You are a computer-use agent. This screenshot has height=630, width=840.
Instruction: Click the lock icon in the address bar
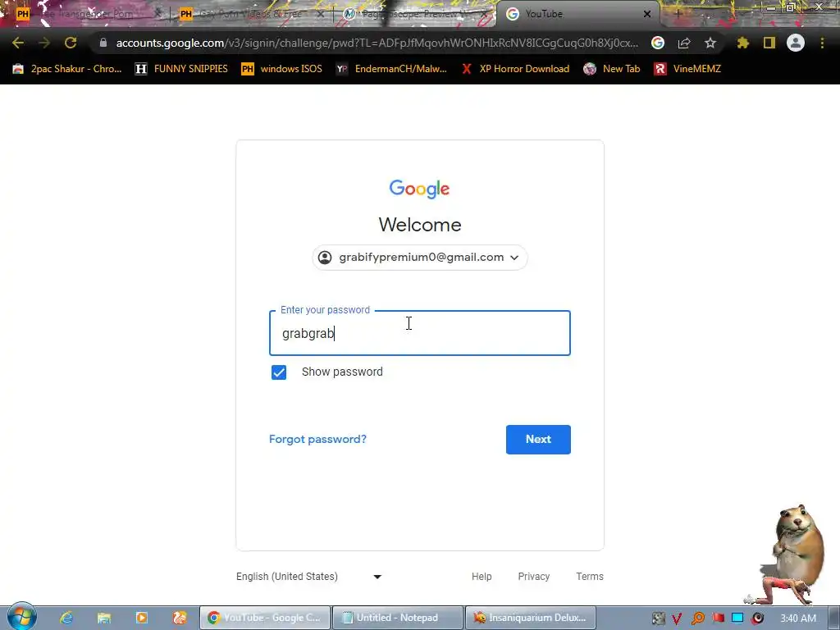103,43
